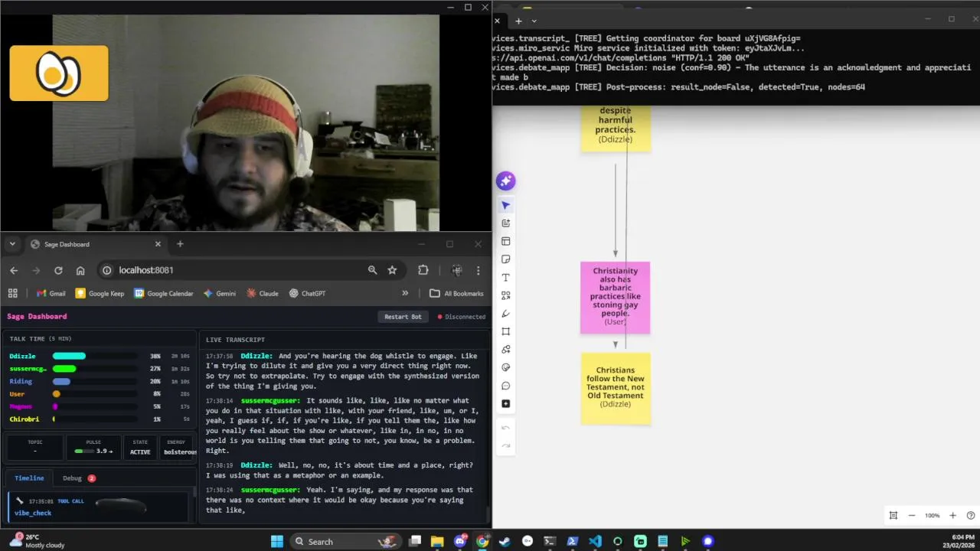Click Redo arrow in Miro toolbar
The image size is (980, 551).
click(x=505, y=445)
